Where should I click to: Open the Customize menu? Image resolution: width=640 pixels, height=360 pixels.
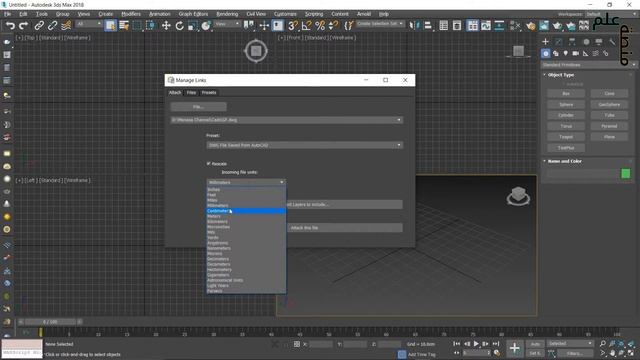(285, 14)
